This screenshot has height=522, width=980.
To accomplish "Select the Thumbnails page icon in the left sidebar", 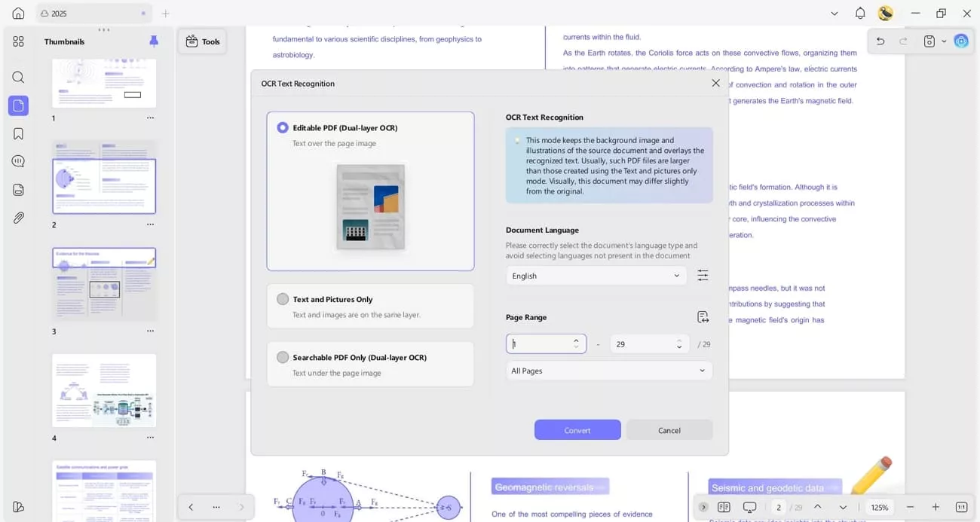I will [x=18, y=105].
